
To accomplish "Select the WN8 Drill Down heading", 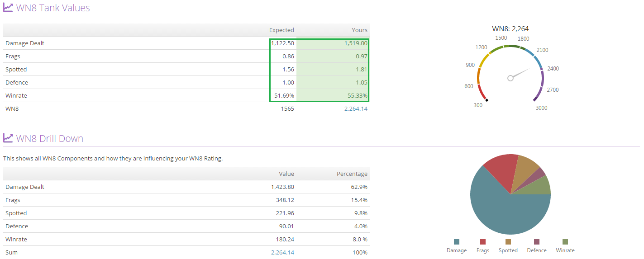I will 50,138.
